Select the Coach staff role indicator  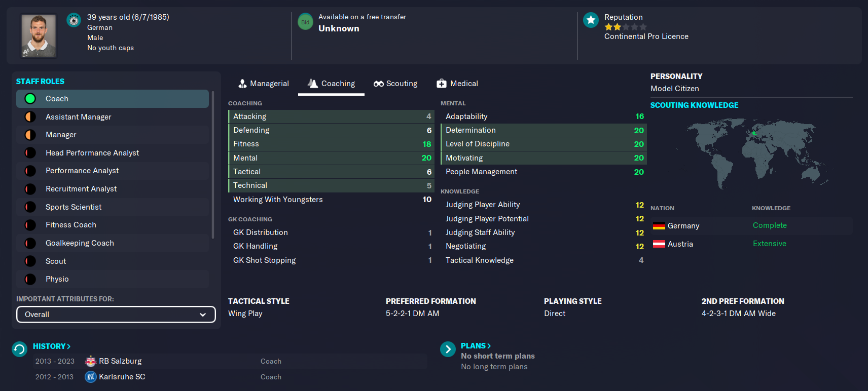pos(30,99)
